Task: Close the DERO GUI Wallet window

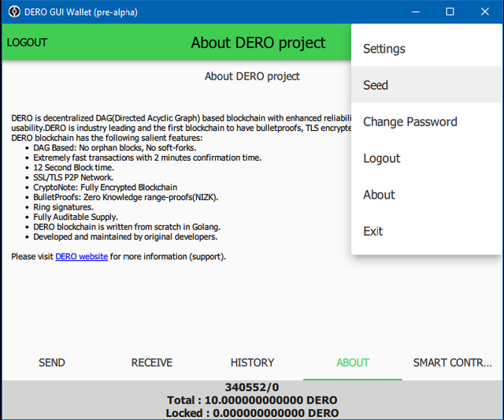Action: (485, 12)
